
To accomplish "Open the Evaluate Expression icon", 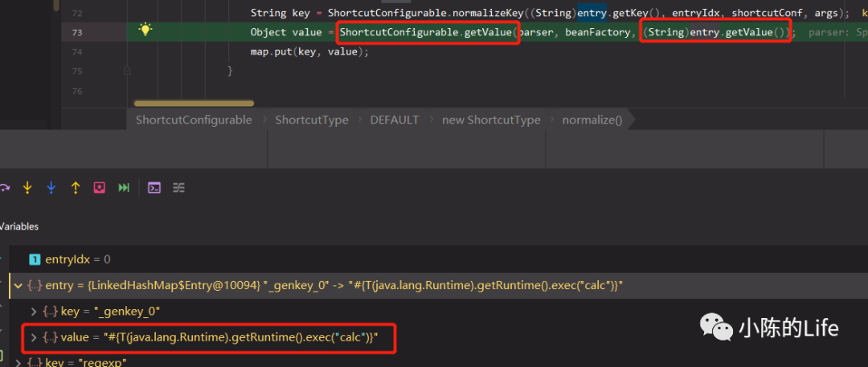I will [x=154, y=188].
